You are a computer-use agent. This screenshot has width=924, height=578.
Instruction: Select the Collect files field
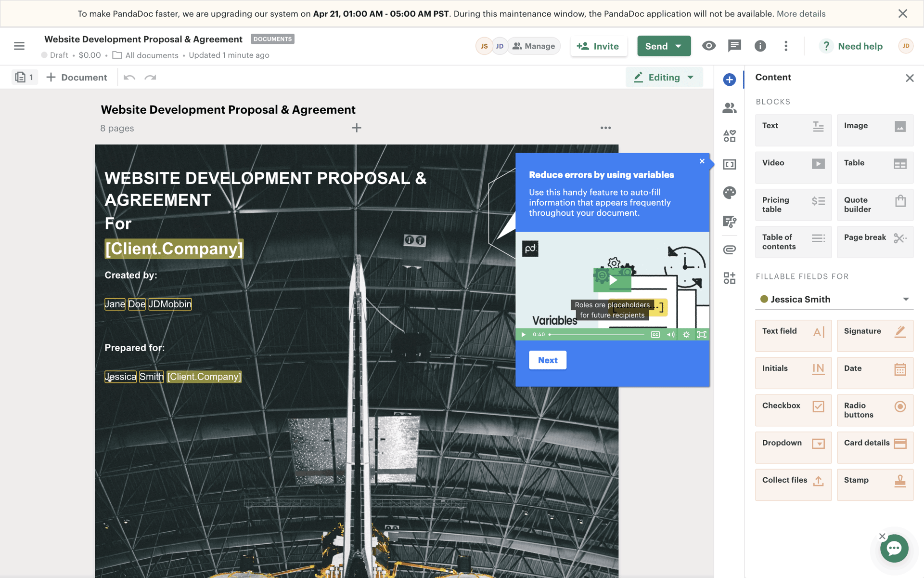[x=793, y=485]
